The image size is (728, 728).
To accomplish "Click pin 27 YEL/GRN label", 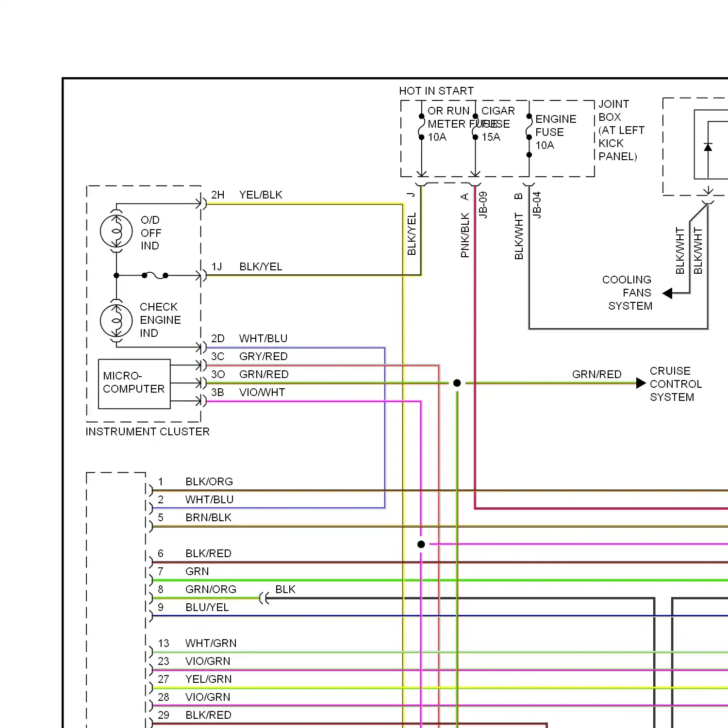I will click(x=195, y=679).
